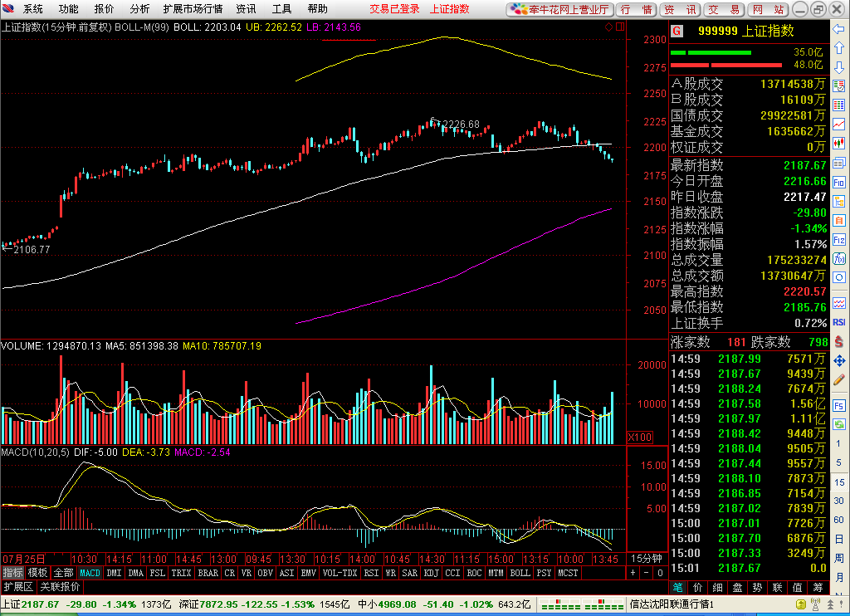Click the back arrow icon in right sidebar

(839, 29)
